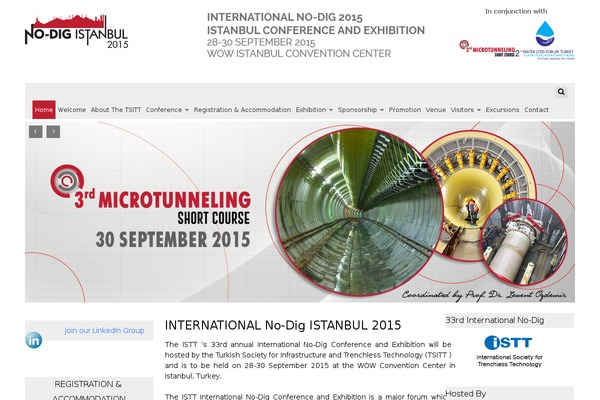Advance to next slide with right arrow

tap(53, 132)
